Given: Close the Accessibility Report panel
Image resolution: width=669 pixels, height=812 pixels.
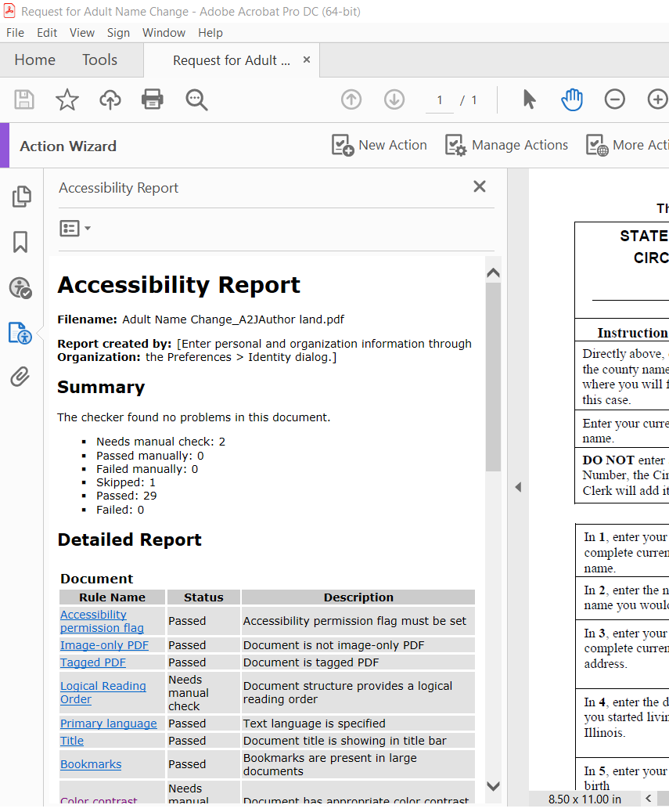Looking at the screenshot, I should pyautogui.click(x=480, y=186).
